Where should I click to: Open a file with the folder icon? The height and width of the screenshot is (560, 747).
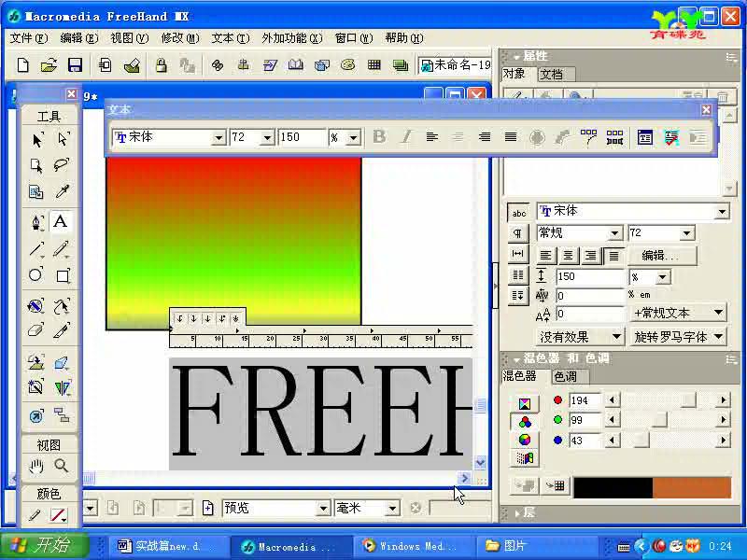(49, 64)
